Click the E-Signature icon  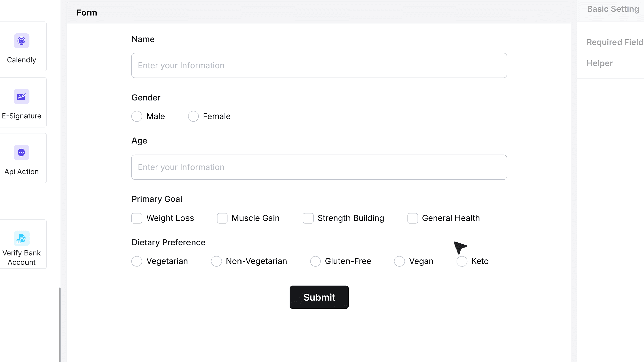pyautogui.click(x=21, y=97)
